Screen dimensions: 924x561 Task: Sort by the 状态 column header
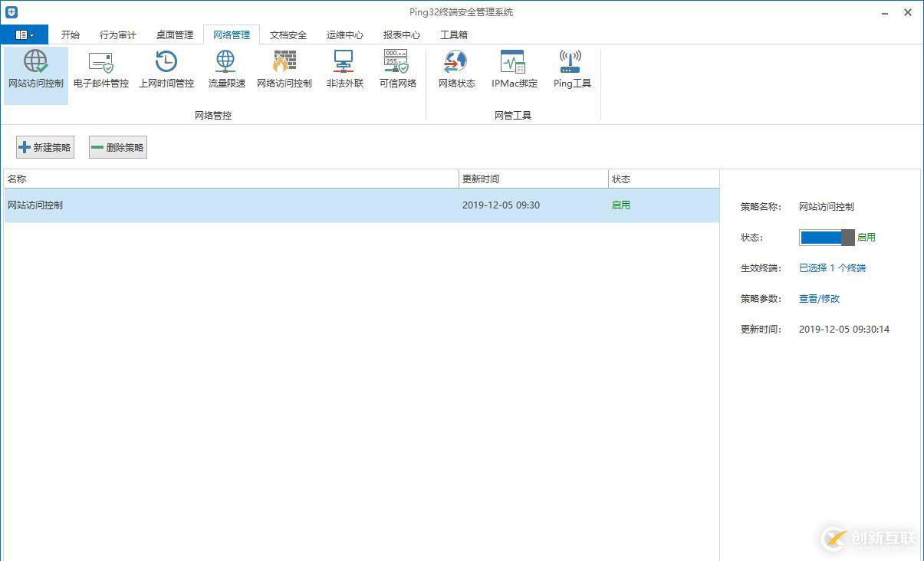(x=664, y=179)
